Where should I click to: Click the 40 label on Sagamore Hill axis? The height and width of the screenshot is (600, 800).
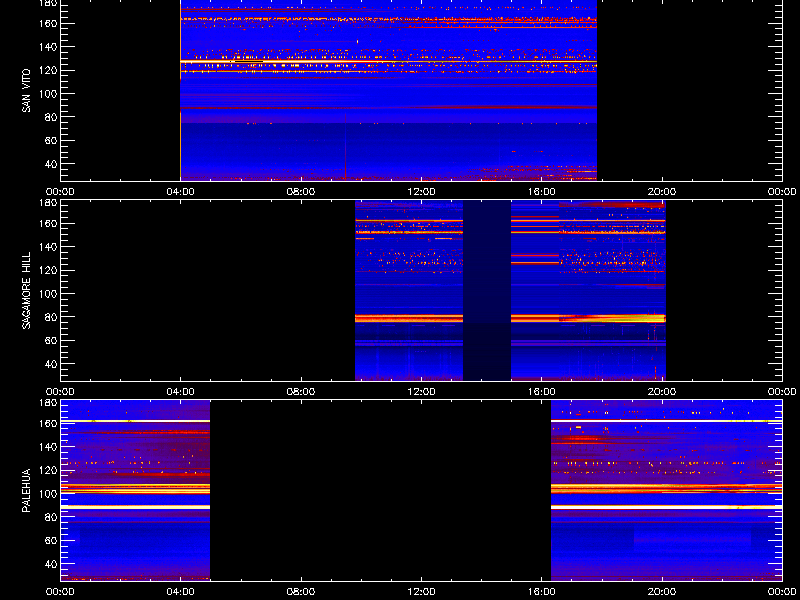(50, 364)
